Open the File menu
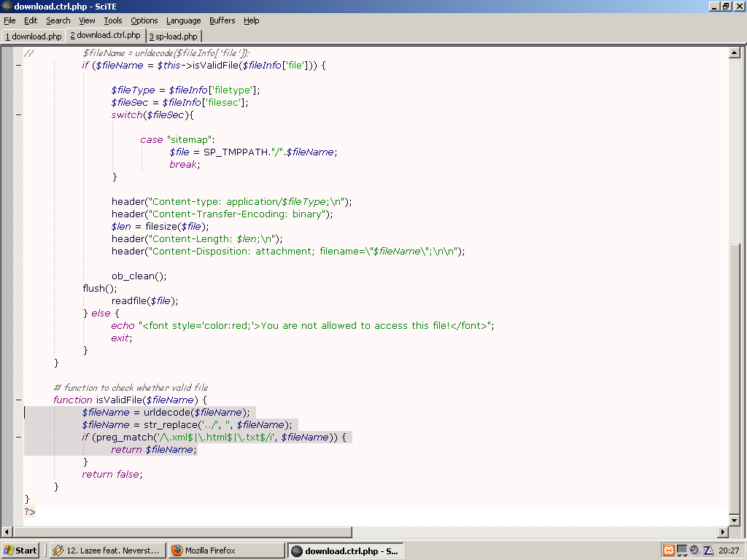Viewport: 747px width, 560px height. tap(9, 20)
